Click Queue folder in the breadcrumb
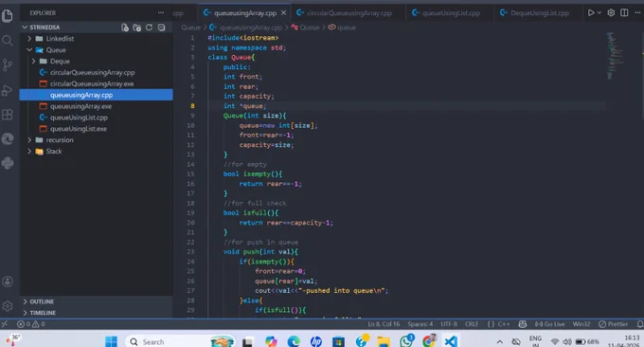 coord(190,27)
